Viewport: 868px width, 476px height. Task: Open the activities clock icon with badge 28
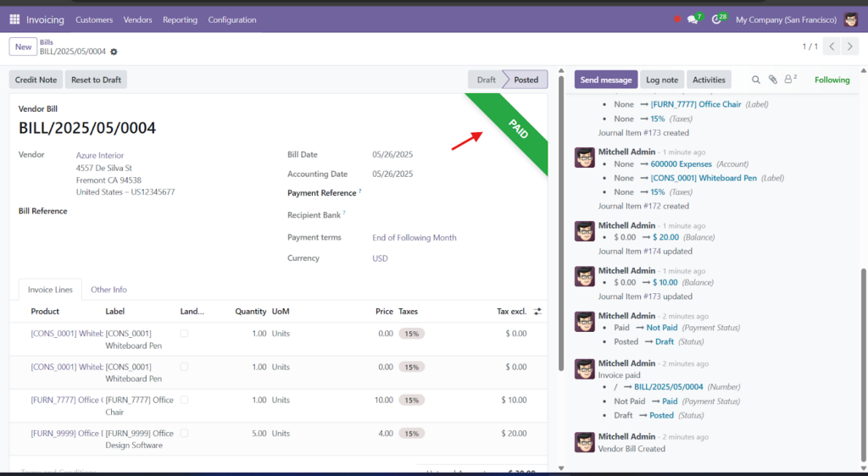(717, 19)
